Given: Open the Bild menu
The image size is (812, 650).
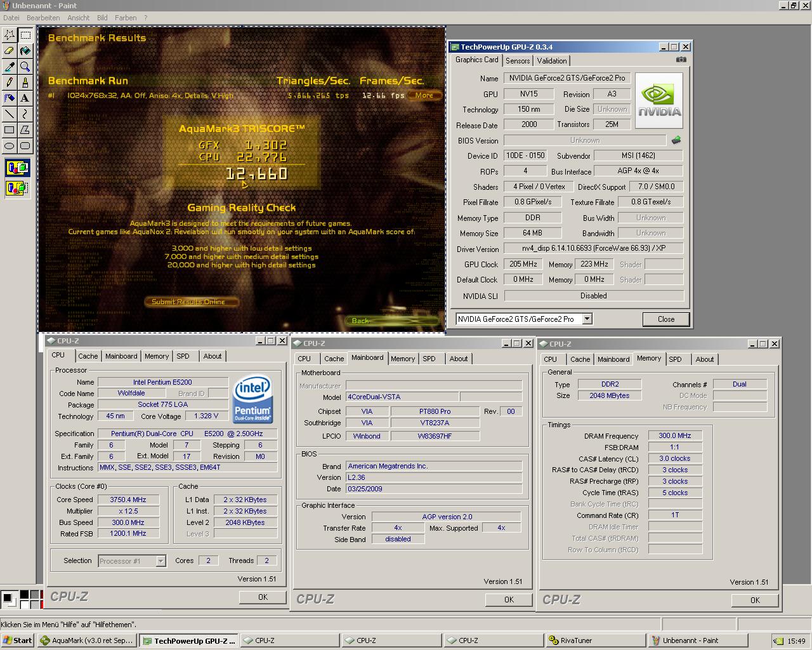Looking at the screenshot, I should pos(102,18).
